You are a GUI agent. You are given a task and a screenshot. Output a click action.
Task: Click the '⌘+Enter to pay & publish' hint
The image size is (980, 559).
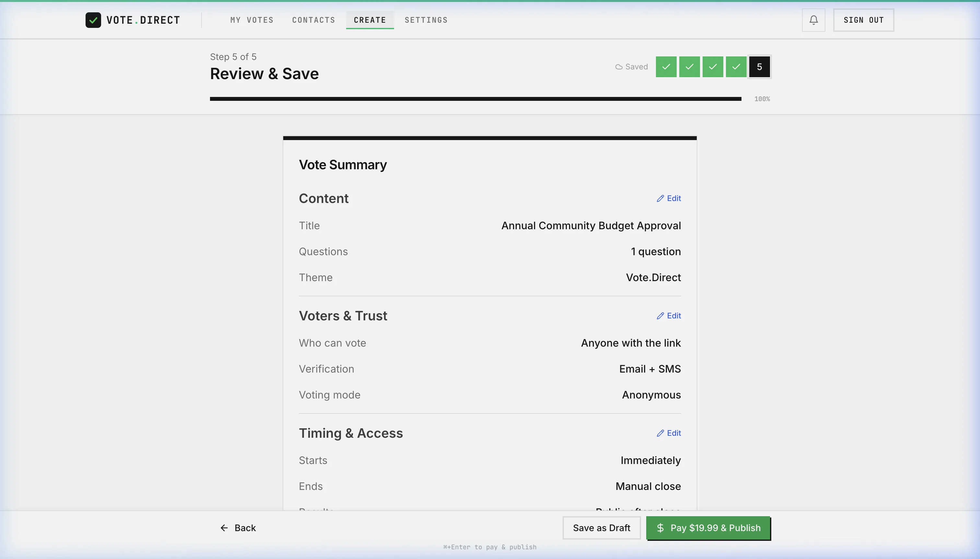point(490,547)
